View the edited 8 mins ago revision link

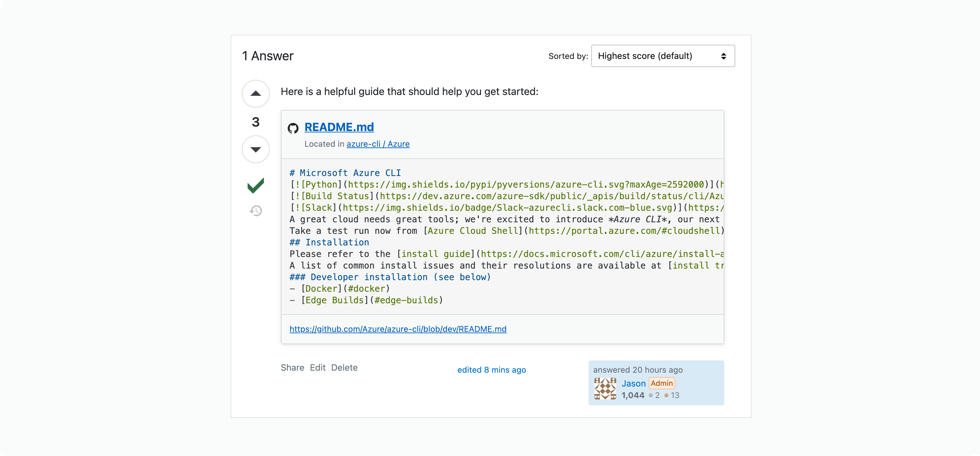[492, 370]
